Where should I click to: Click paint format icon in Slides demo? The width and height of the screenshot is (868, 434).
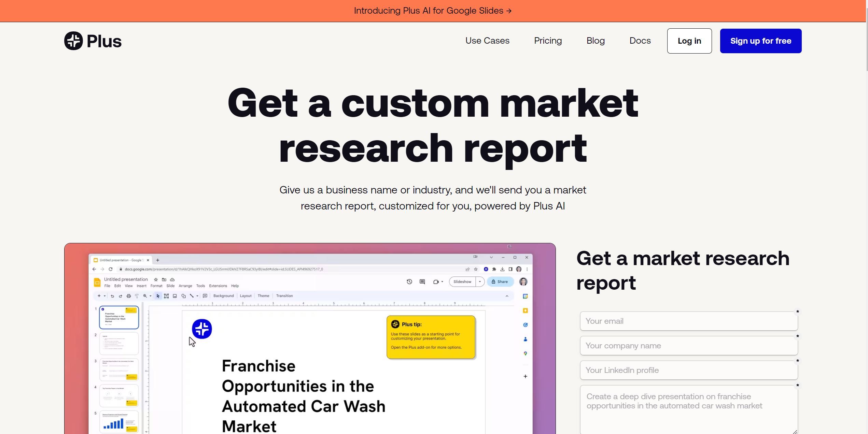pos(137,296)
